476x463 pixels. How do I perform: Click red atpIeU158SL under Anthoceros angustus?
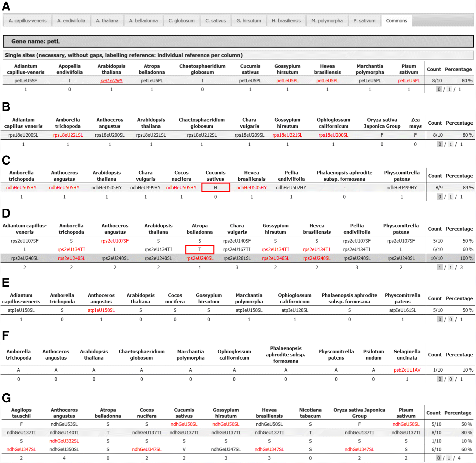(101, 310)
